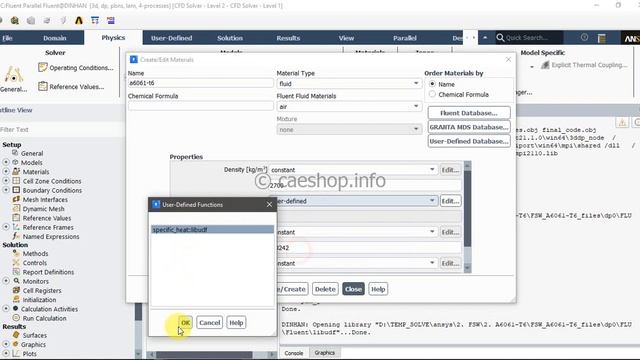Select Cell Registers tree item
The image size is (640, 360).
(42, 291)
